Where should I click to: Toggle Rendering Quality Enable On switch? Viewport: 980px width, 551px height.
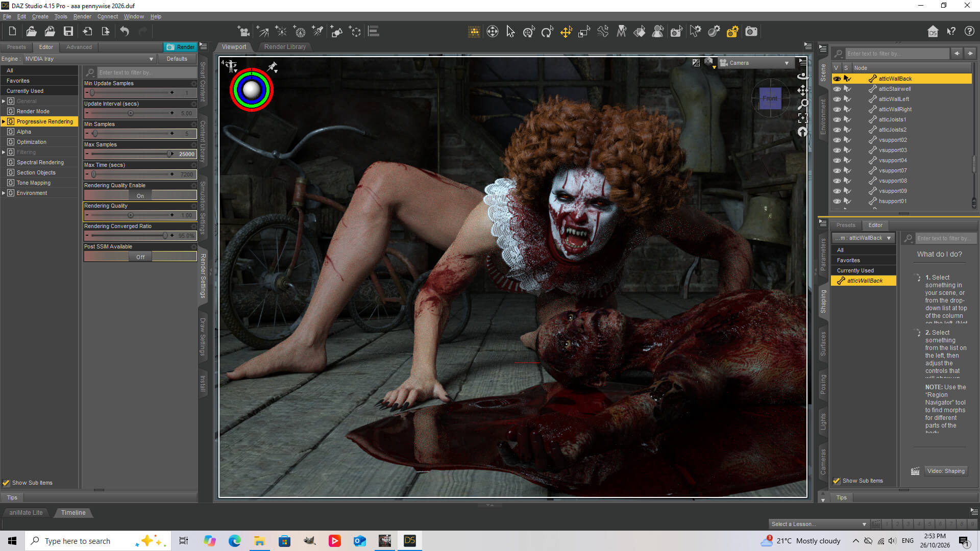coord(140,195)
